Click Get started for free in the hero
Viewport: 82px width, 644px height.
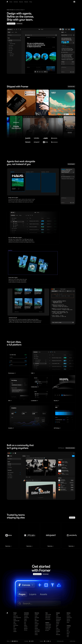(x=11, y=24)
